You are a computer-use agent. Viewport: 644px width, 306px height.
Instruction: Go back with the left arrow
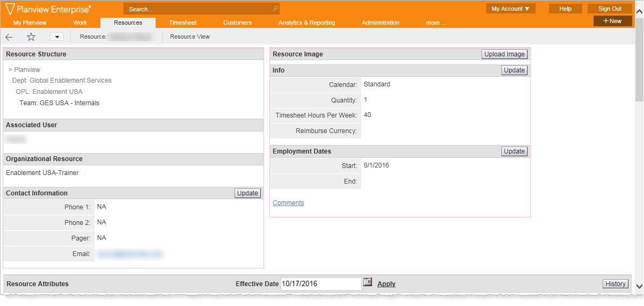(9, 37)
